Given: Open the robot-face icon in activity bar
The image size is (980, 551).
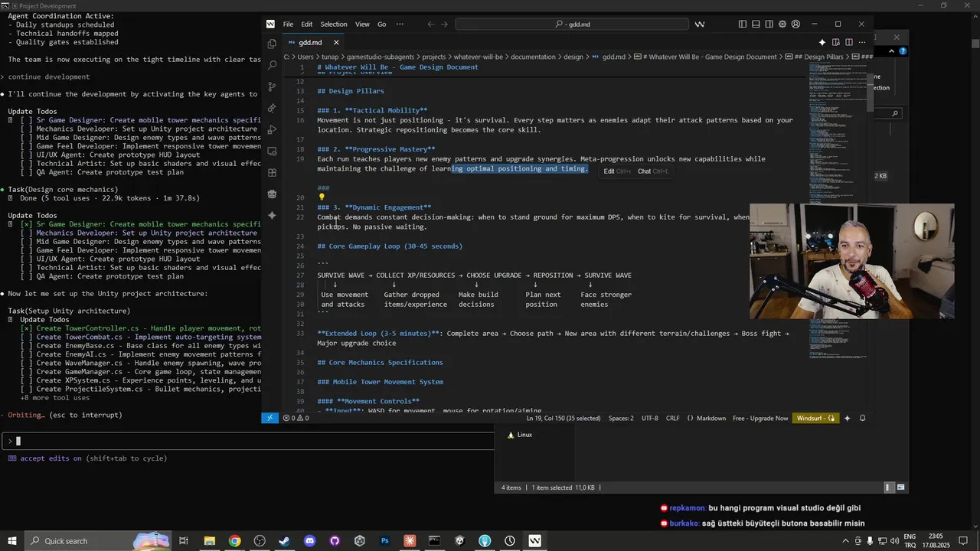Looking at the screenshot, I should point(272,194).
